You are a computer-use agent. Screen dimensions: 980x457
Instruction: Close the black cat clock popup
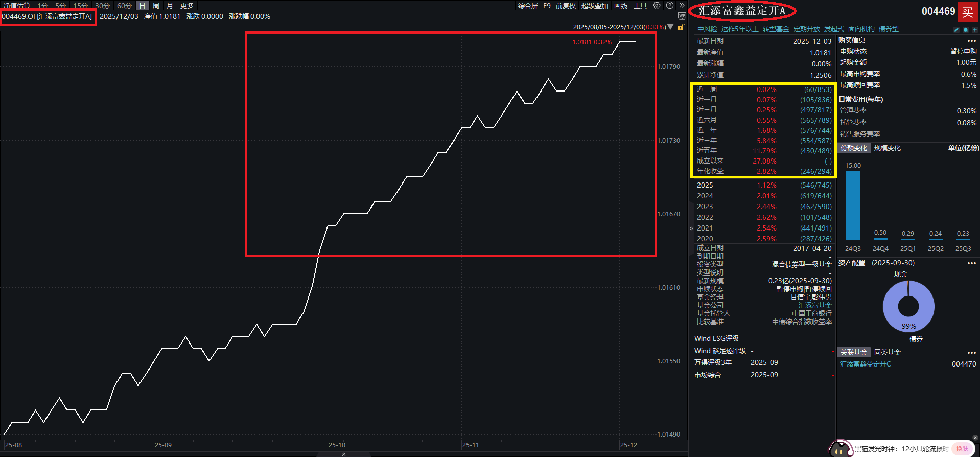975,438
